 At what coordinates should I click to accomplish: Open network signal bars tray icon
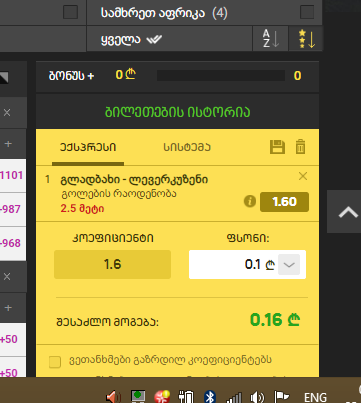click(x=233, y=397)
